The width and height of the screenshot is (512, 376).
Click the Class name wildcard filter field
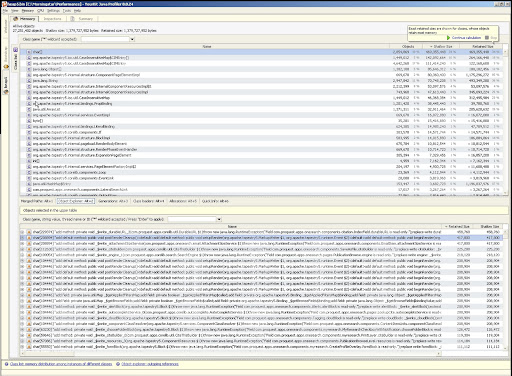click(x=105, y=39)
